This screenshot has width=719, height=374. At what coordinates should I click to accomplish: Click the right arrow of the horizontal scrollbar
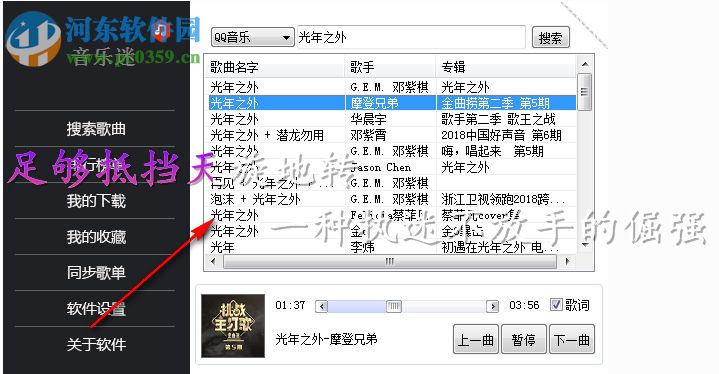[x=568, y=262]
